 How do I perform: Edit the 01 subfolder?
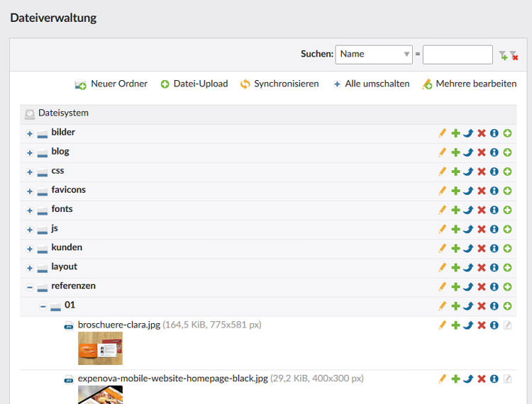442,306
